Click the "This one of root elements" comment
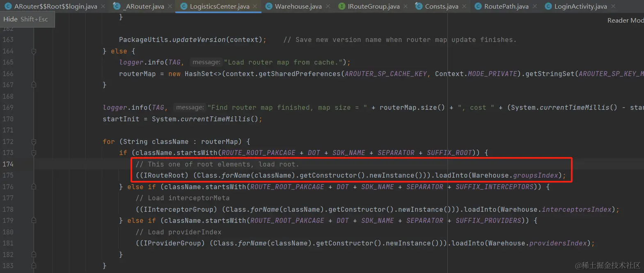Image resolution: width=644 pixels, height=273 pixels. coord(217,164)
